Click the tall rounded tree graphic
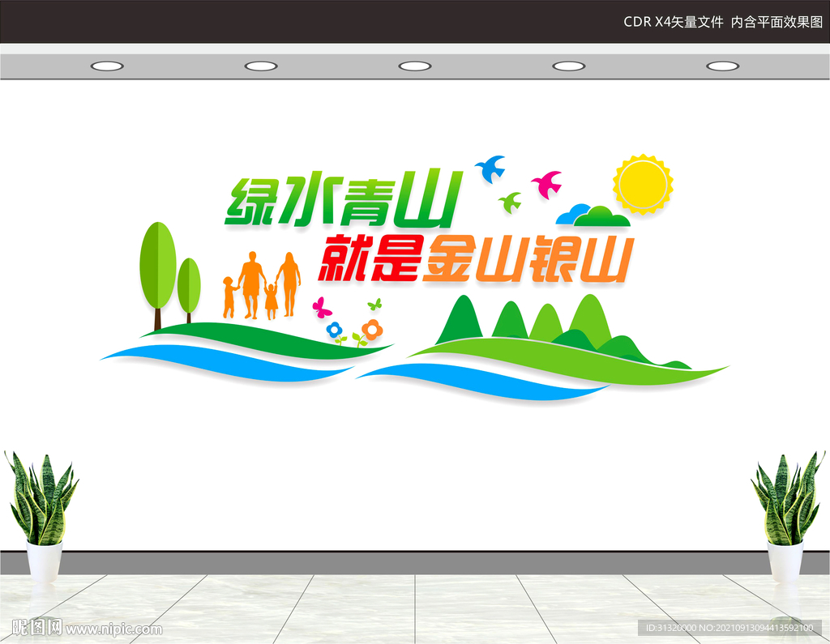Viewport: 830px width, 644px height. pos(159,263)
